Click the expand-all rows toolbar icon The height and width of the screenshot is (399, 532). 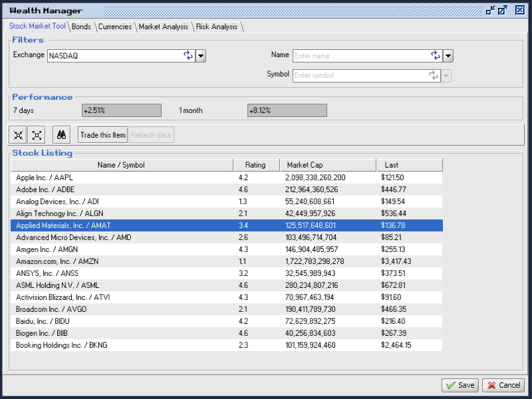pyautogui.click(x=37, y=135)
